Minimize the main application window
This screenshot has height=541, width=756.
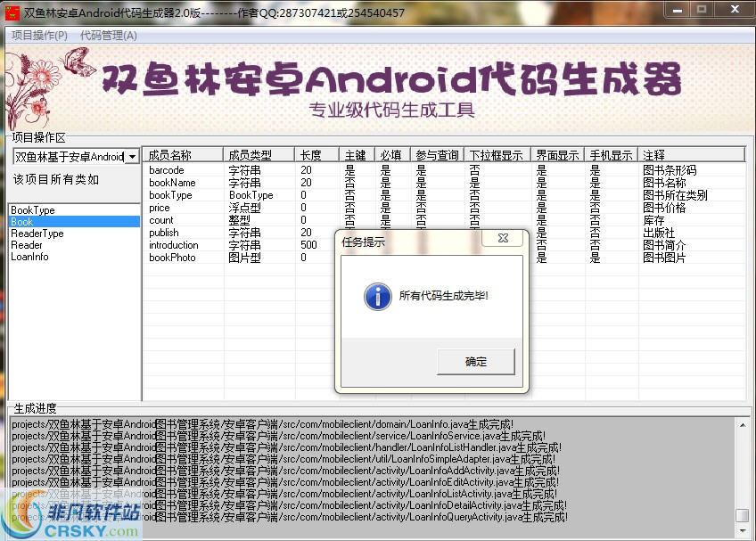[x=678, y=10]
